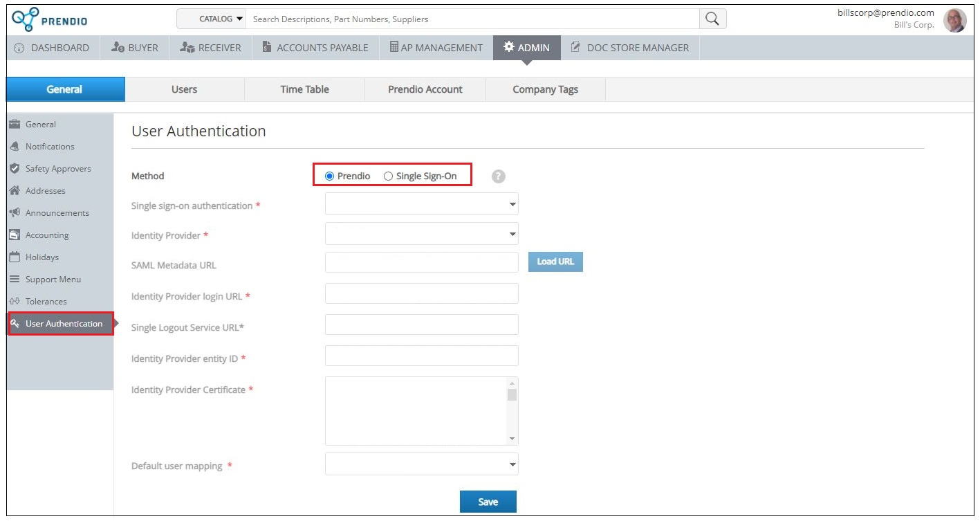
Task: Select the Single Sign-On radio button
Action: pos(388,176)
